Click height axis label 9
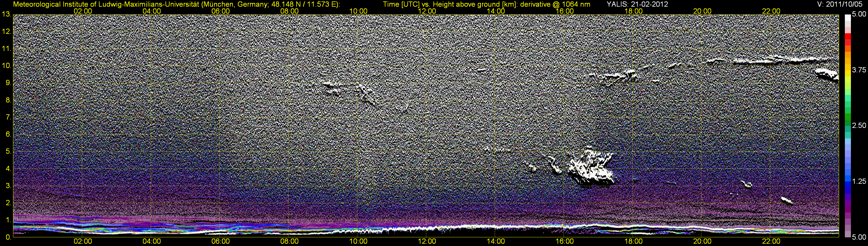This screenshot has height=246, width=868. click(x=8, y=83)
